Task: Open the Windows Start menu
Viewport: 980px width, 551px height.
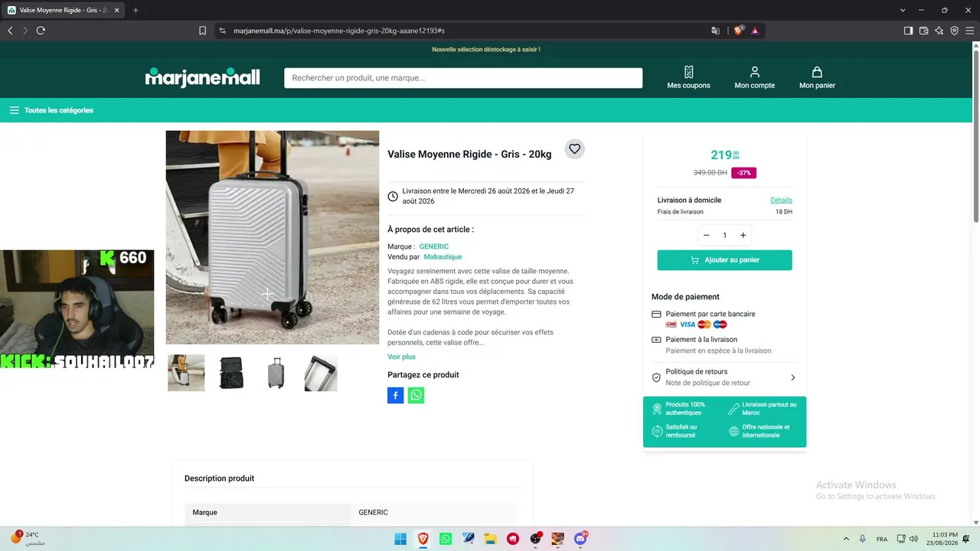Action: pos(400,539)
